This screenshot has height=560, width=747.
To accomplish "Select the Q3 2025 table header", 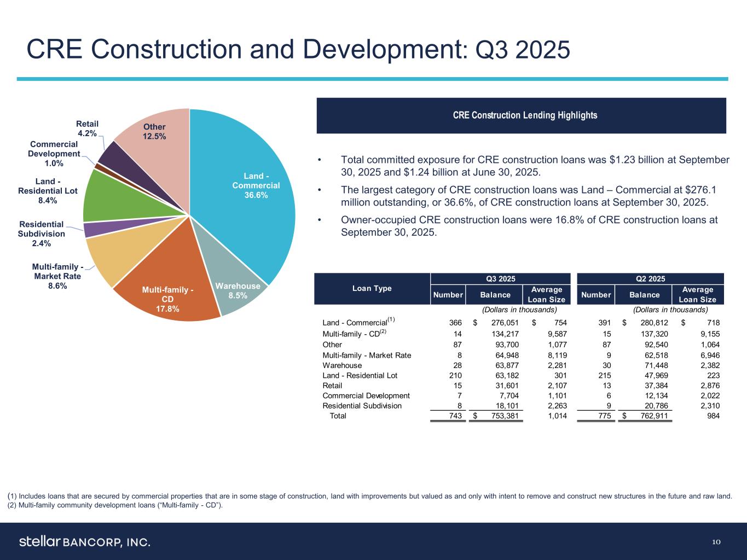I will tap(500, 278).
